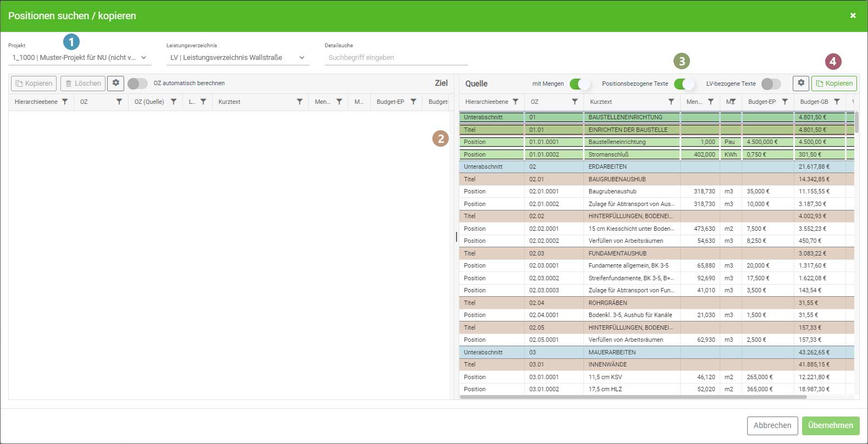Click OZ cell 02.02.0002
Image resolution: width=868 pixels, height=444 pixels.
(x=554, y=241)
